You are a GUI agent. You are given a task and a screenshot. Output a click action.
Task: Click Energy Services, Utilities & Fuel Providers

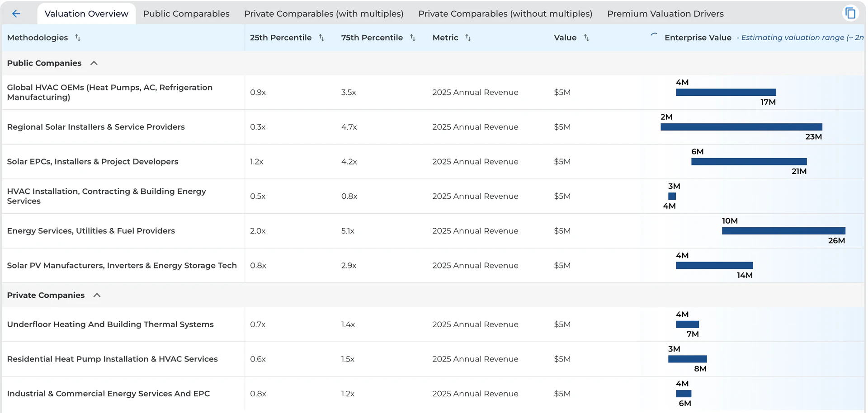pos(91,231)
